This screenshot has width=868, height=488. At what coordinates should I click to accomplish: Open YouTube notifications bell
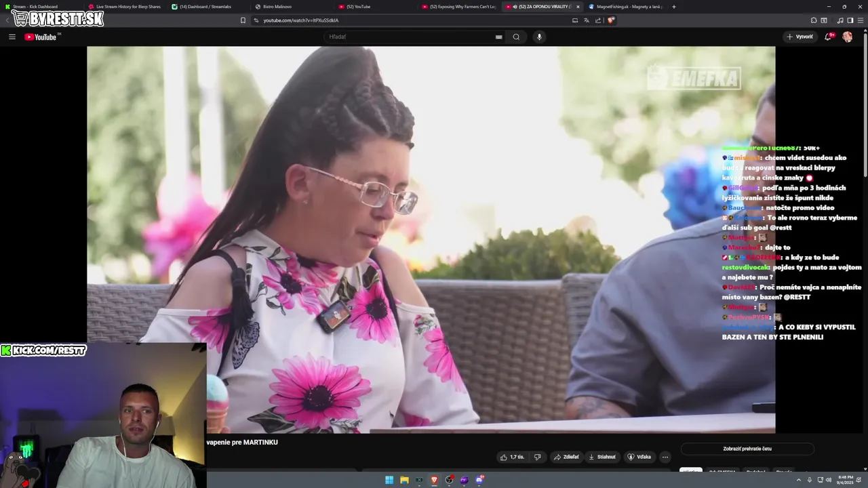point(828,37)
